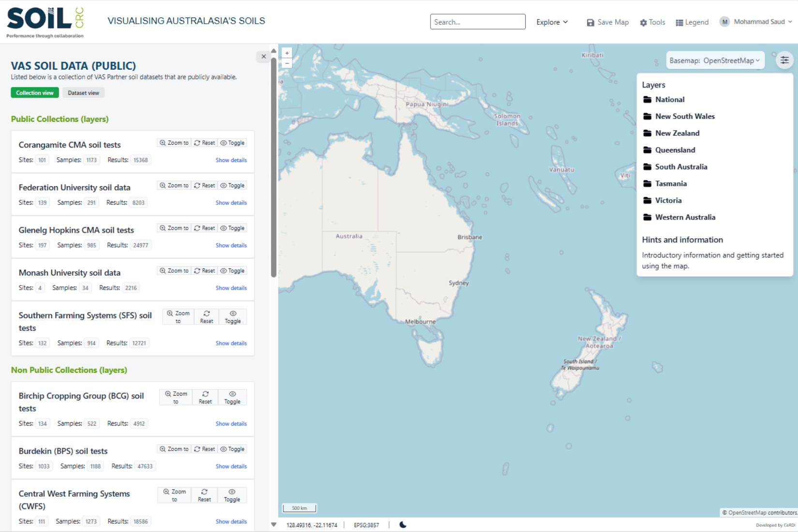The image size is (798, 532).
Task: Click Save Map in the top toolbar
Action: 607,22
